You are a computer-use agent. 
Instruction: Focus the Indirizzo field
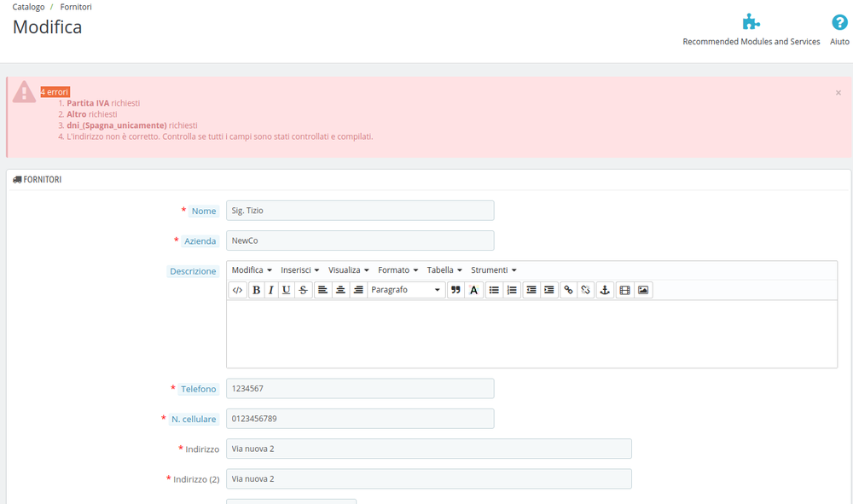point(429,449)
